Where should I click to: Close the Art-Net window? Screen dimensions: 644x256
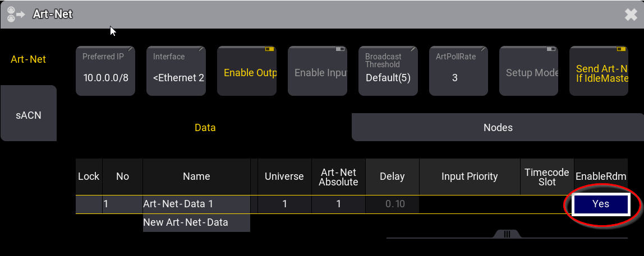tap(631, 15)
